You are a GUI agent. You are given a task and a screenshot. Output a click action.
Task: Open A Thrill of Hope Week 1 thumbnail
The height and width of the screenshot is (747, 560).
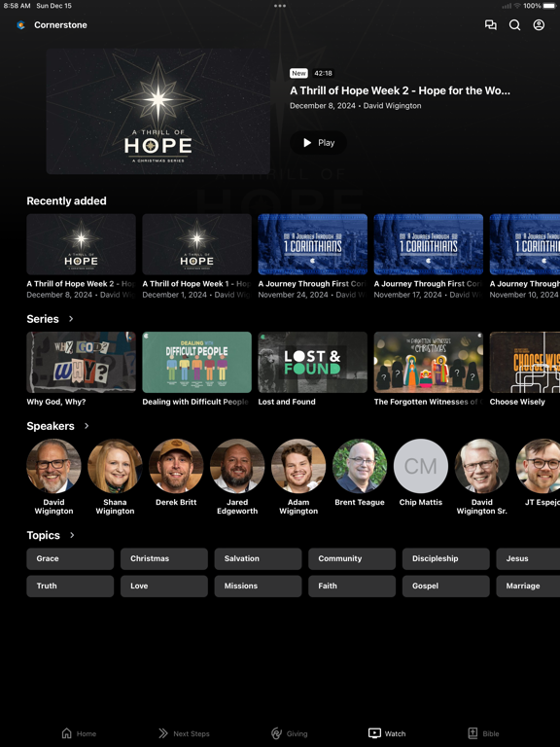point(196,244)
